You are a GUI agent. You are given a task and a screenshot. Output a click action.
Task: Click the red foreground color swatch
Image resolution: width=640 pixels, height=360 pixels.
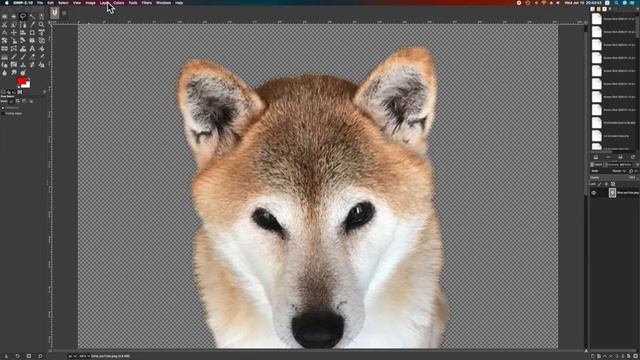tap(21, 81)
